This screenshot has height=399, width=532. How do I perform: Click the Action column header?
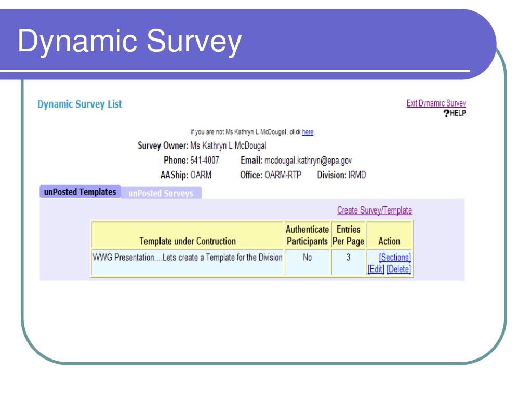click(x=390, y=235)
